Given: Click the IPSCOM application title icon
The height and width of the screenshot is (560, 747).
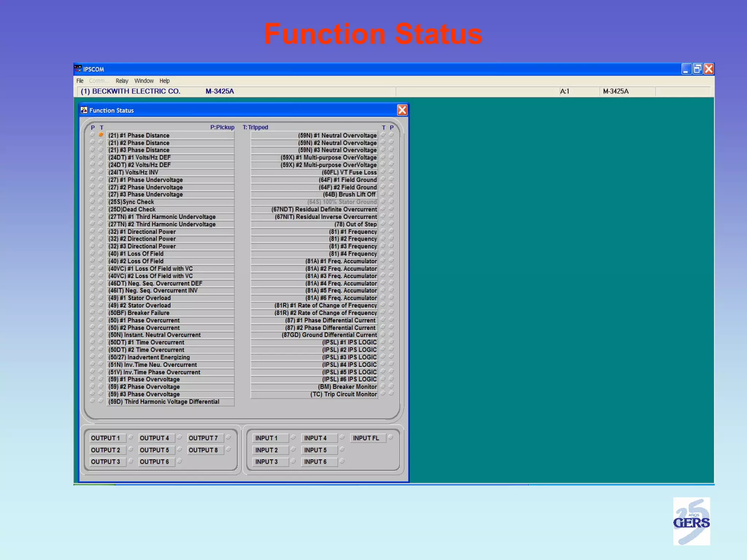Looking at the screenshot, I should click(78, 69).
